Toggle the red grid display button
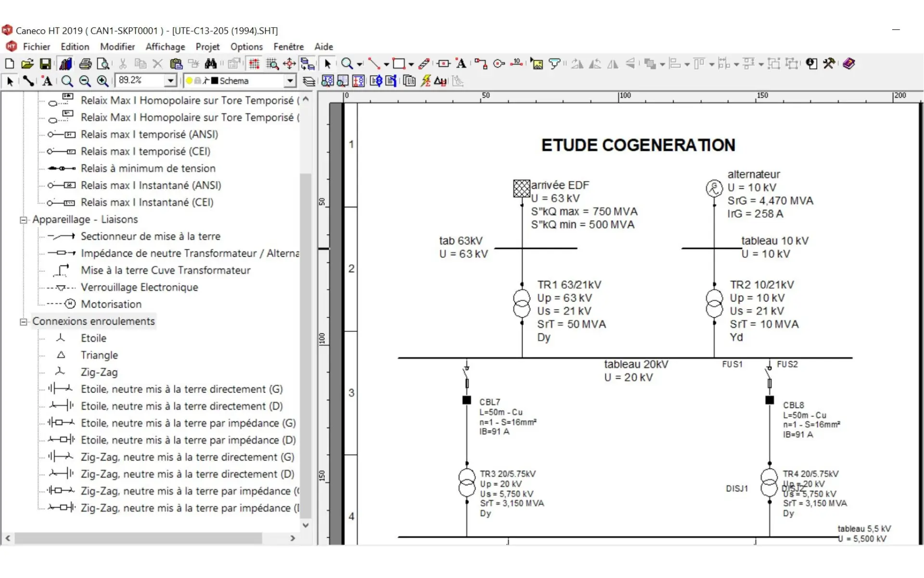Viewport: 924px width, 578px height. pos(254,64)
